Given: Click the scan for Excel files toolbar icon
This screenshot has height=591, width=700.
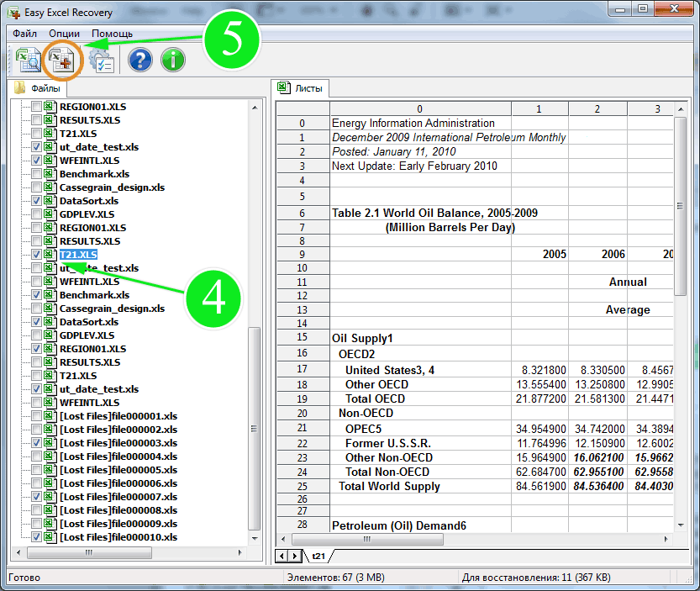Looking at the screenshot, I should point(27,60).
